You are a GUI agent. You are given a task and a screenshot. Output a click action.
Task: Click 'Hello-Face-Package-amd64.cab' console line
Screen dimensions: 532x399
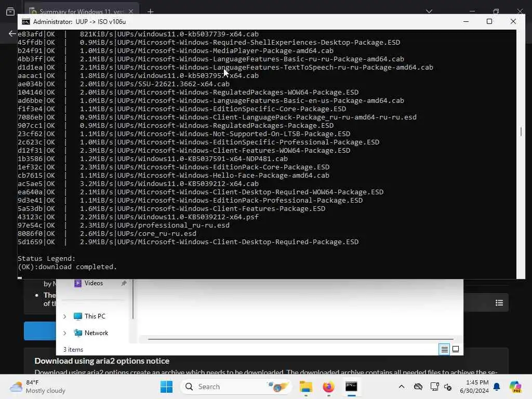(x=271, y=176)
